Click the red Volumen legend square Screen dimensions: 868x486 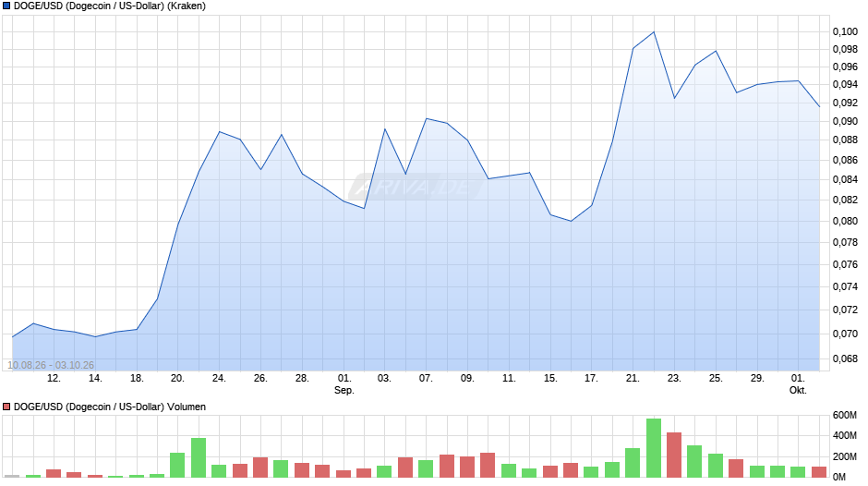[x=6, y=407]
